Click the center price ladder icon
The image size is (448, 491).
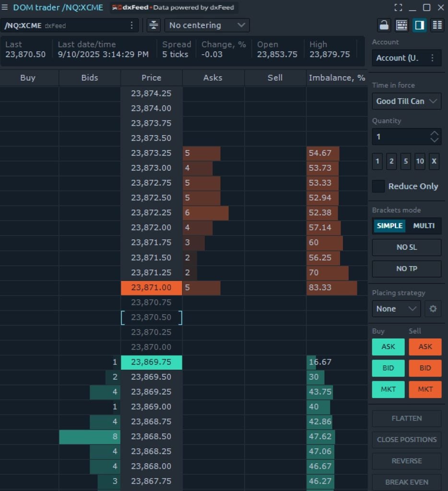coord(153,25)
